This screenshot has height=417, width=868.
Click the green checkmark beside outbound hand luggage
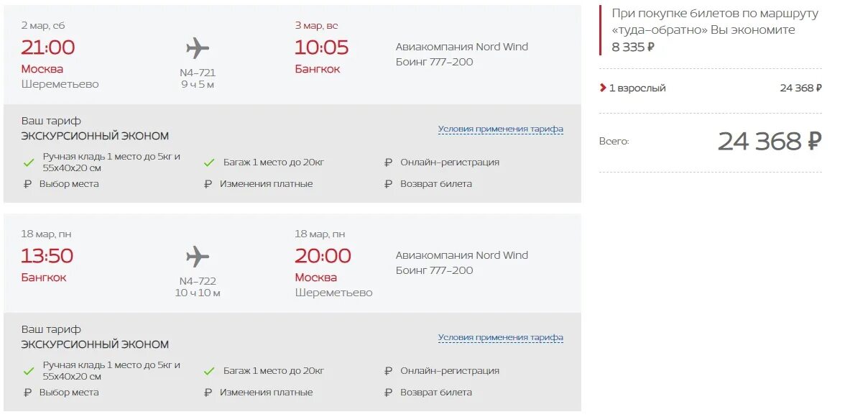pos(29,162)
